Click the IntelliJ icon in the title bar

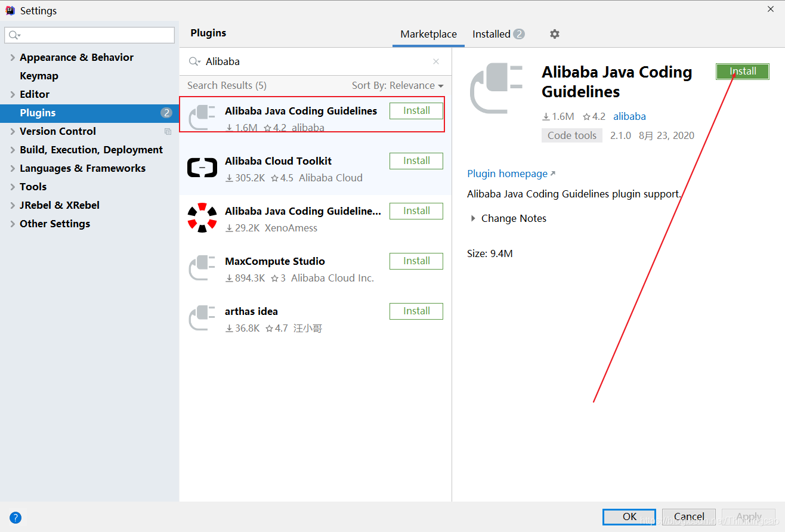pos(10,10)
